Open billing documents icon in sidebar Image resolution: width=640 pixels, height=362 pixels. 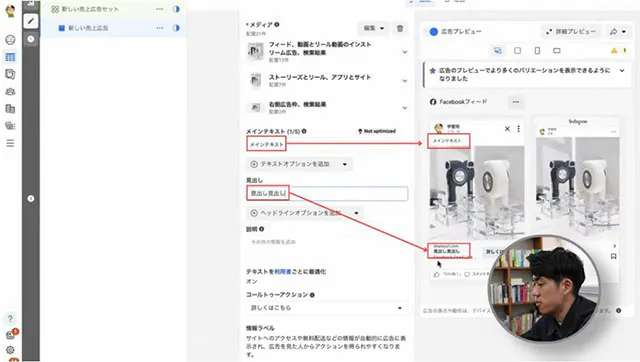pyautogui.click(x=10, y=109)
